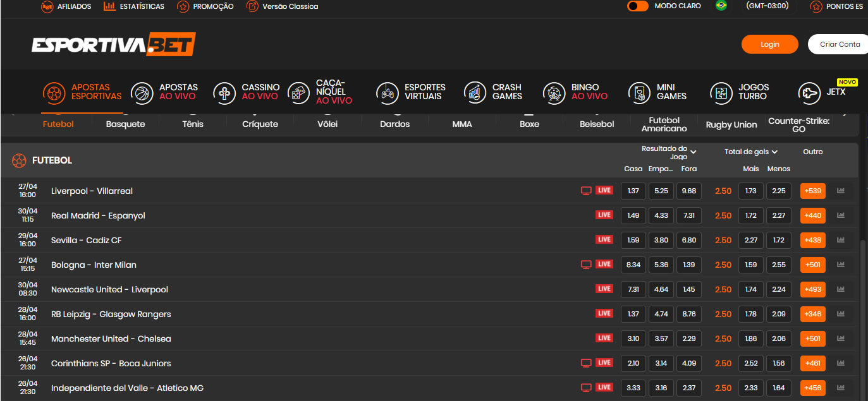Expand +438 more markets for Sevilla - Cadiz CF
Viewport: 868px width, 401px height.
pos(813,240)
